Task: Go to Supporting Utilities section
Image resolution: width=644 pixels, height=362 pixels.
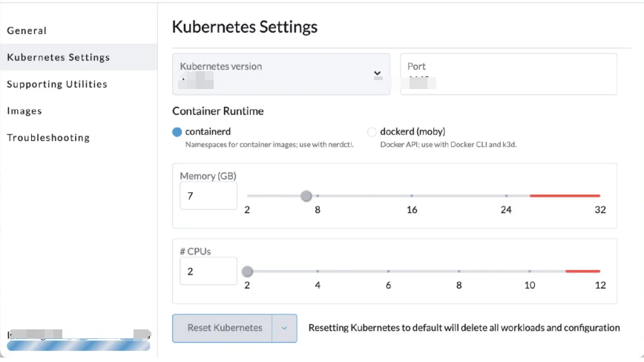Action: [57, 84]
